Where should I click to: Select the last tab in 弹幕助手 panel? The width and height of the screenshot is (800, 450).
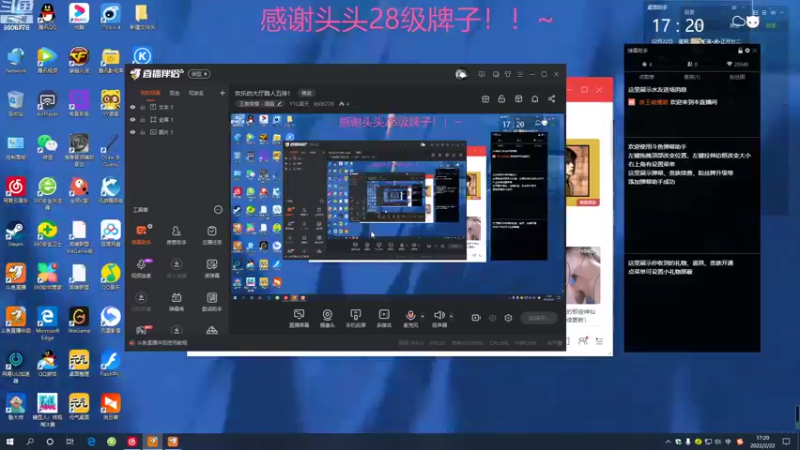click(737, 77)
